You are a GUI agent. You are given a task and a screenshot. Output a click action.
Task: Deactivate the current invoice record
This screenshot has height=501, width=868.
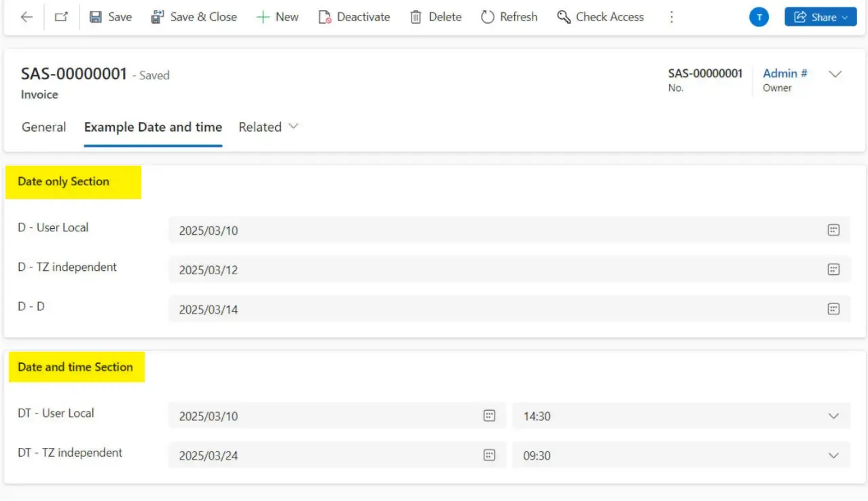pos(354,17)
